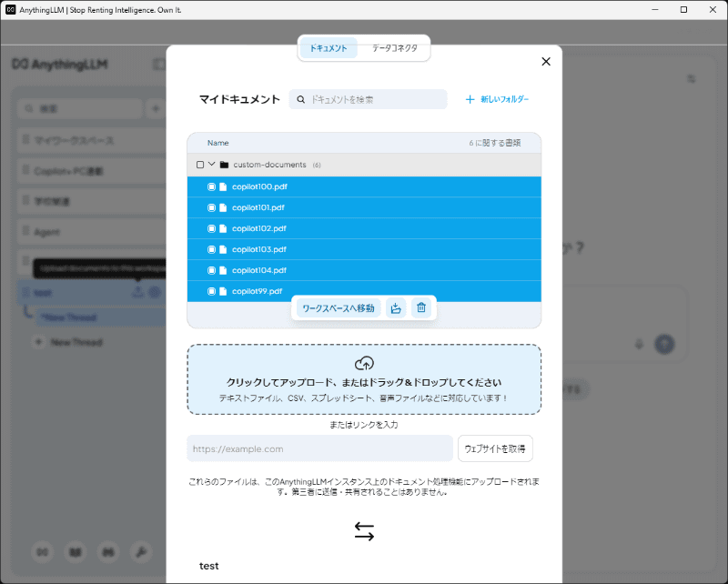Collapse the custom-documents folder chevron
This screenshot has height=584, width=728.
point(212,165)
